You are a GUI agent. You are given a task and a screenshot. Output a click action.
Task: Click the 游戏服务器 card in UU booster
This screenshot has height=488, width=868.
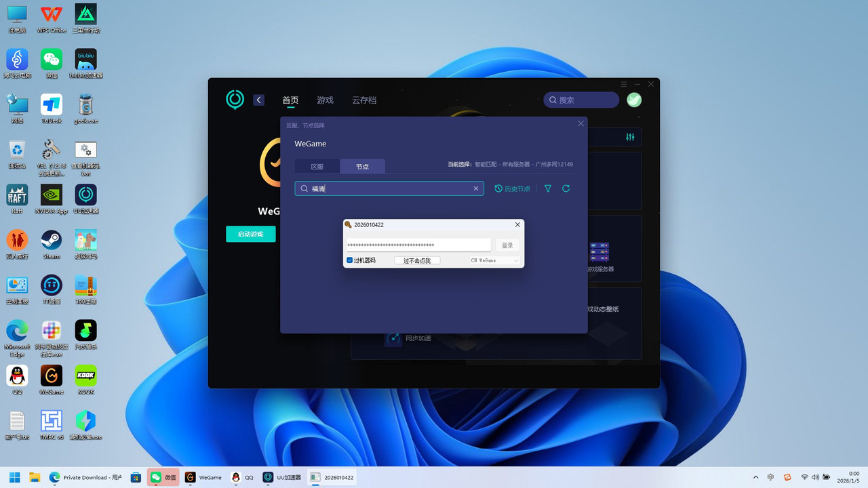599,257
